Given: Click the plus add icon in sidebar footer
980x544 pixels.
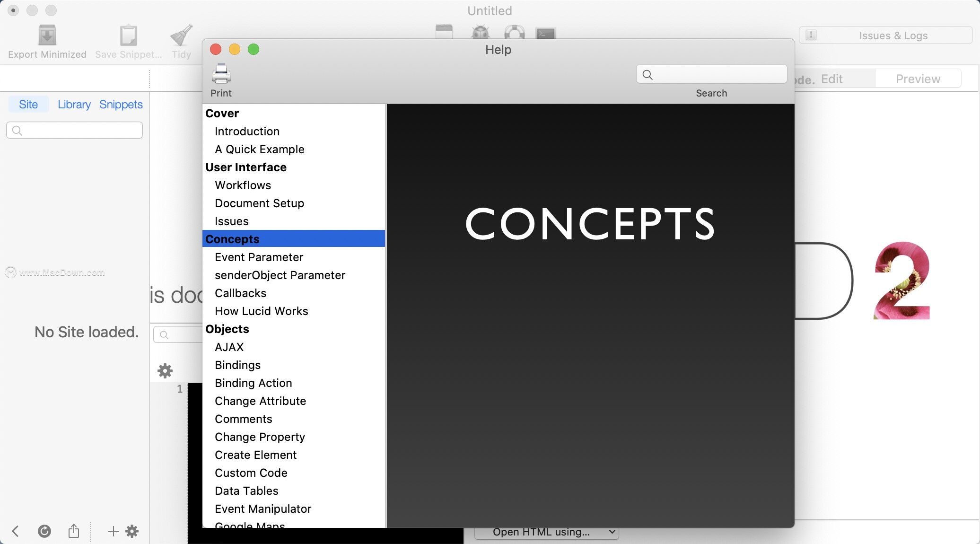Looking at the screenshot, I should 113,531.
